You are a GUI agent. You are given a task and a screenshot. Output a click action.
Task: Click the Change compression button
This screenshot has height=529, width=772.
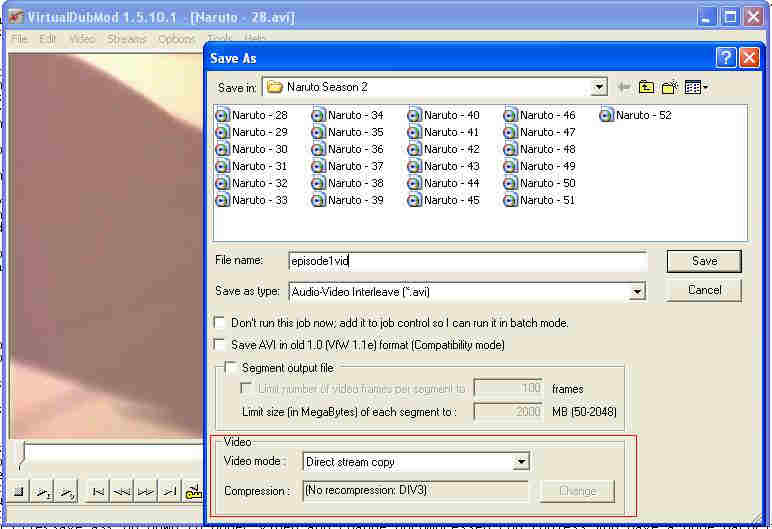coord(578,491)
